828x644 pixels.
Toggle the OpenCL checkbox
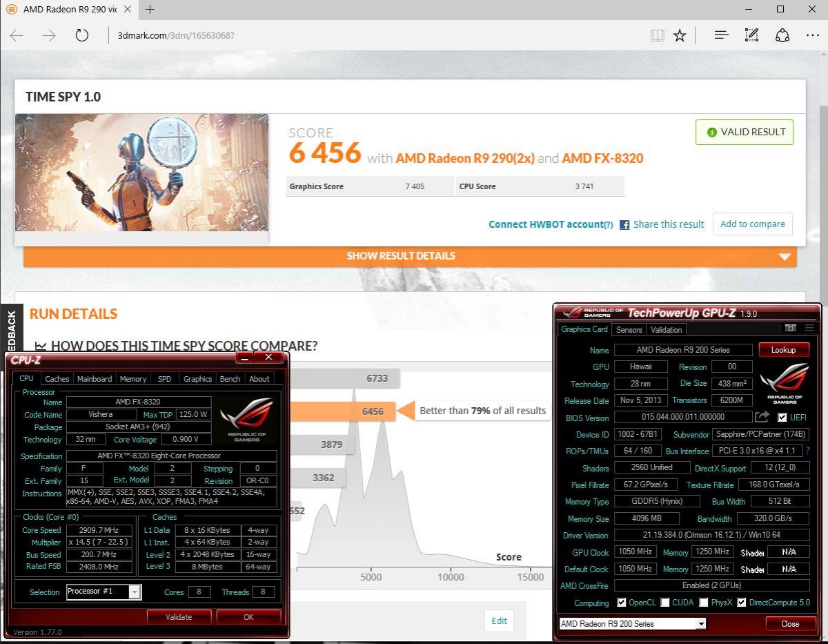point(621,603)
